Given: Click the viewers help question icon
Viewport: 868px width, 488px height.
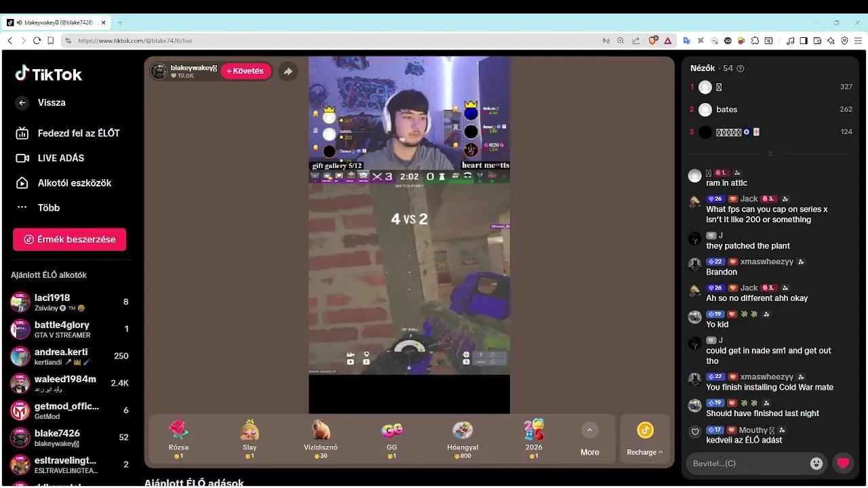Looking at the screenshot, I should 741,68.
